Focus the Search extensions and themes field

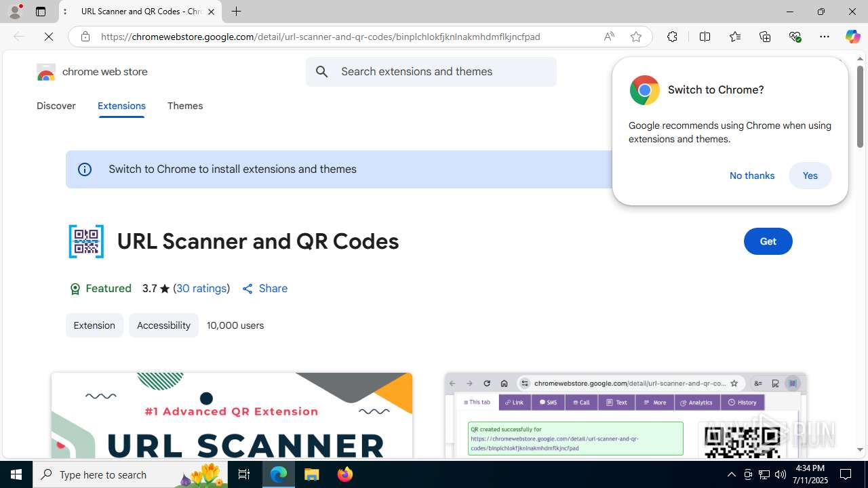[431, 72]
